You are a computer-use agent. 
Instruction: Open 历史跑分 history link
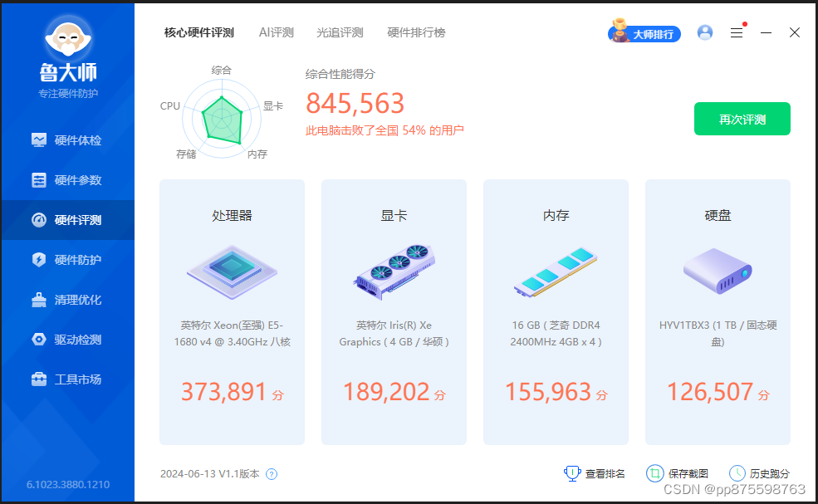(x=759, y=474)
